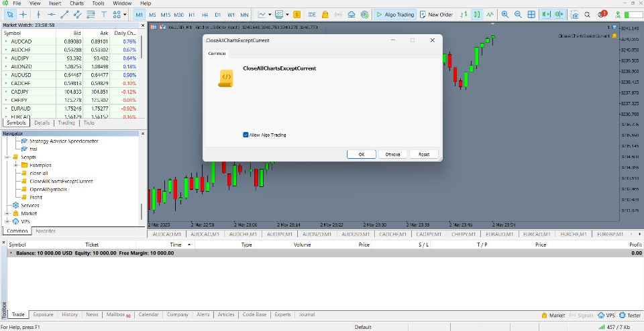This screenshot has width=644, height=331.
Task: Select the H4 timeframe
Action: [x=205, y=14]
